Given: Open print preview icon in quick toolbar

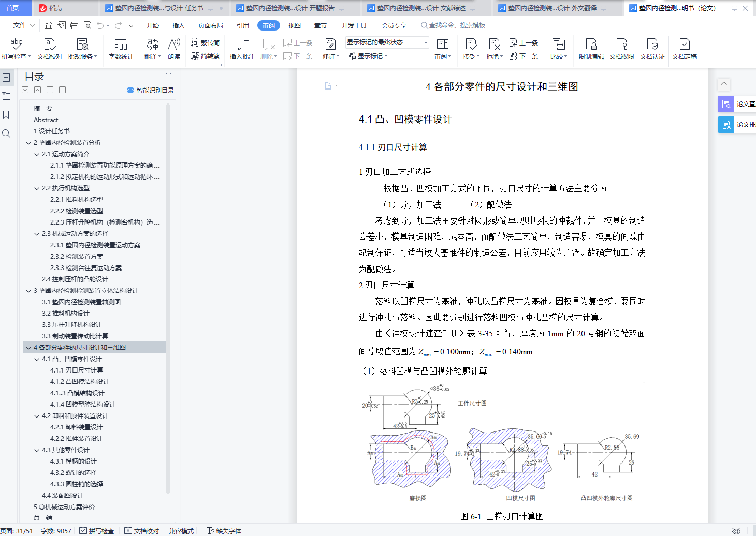Looking at the screenshot, I should (87, 25).
